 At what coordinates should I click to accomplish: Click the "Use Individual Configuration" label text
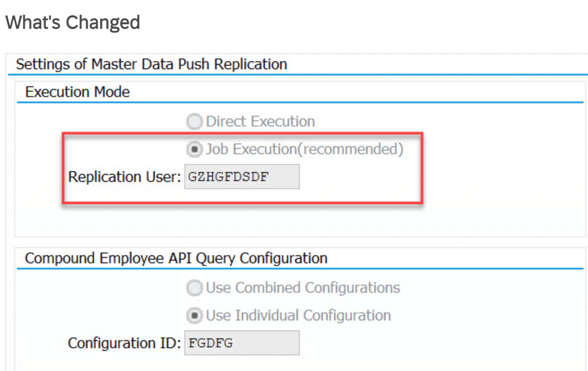tap(298, 316)
